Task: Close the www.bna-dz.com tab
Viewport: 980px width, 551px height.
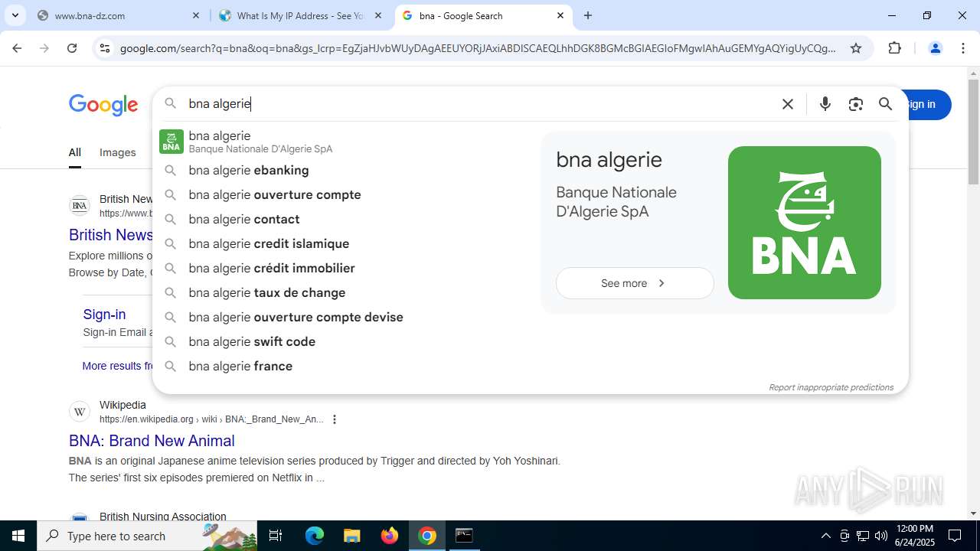Action: (196, 15)
